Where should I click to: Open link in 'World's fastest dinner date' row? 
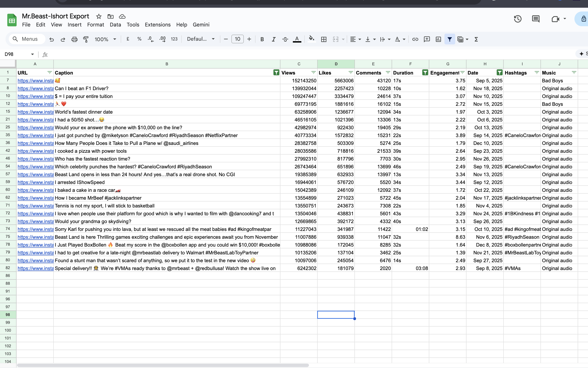36,112
